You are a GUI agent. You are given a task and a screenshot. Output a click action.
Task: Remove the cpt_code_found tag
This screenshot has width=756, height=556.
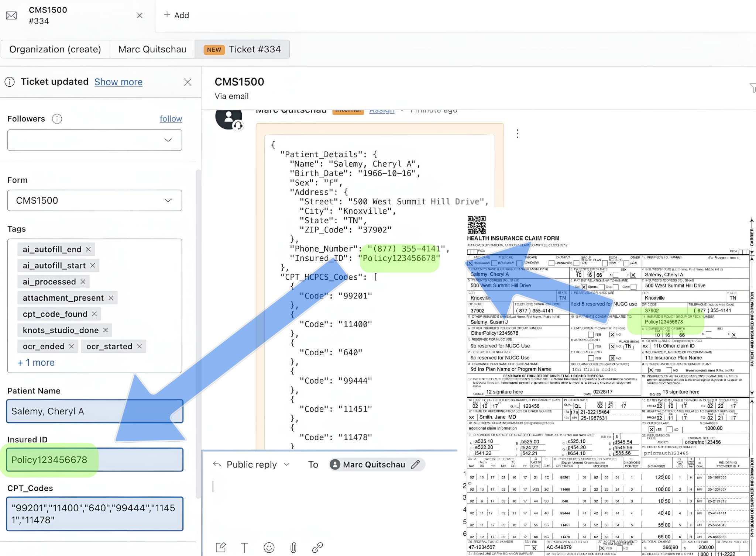[94, 314]
